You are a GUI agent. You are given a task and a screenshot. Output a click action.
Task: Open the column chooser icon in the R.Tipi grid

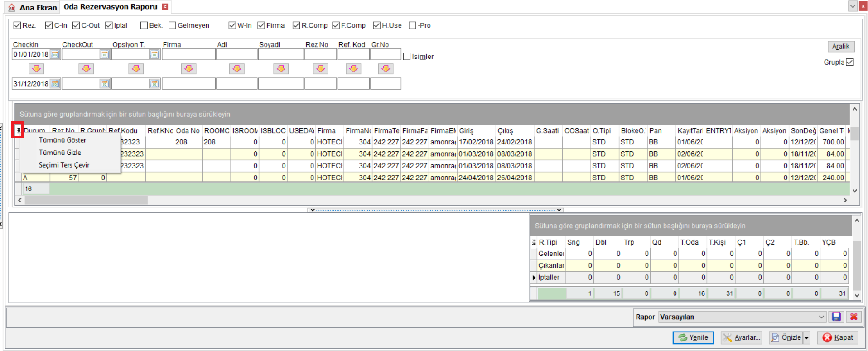point(534,242)
